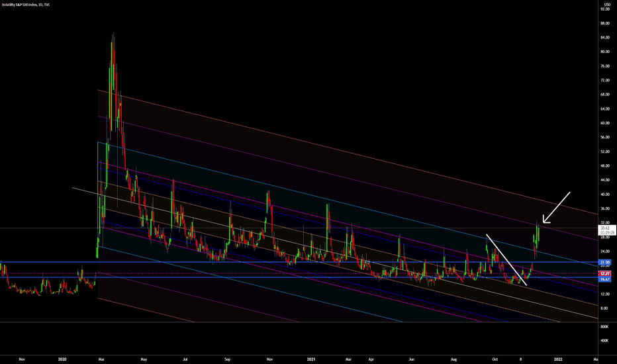
Task: Click the 60.00 price axis label
Action: click(x=605, y=123)
